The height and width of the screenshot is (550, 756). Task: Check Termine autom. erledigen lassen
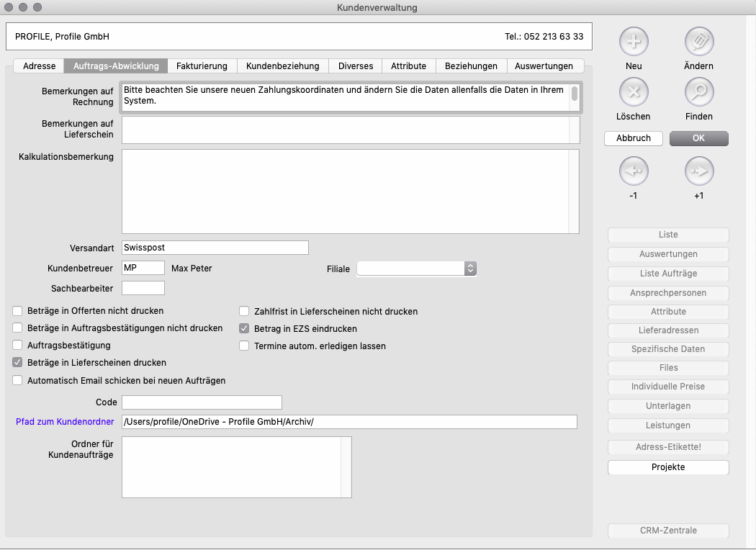[x=244, y=346]
